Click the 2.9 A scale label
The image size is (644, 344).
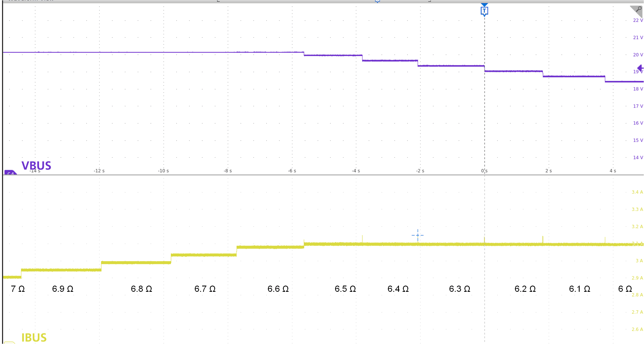click(637, 278)
